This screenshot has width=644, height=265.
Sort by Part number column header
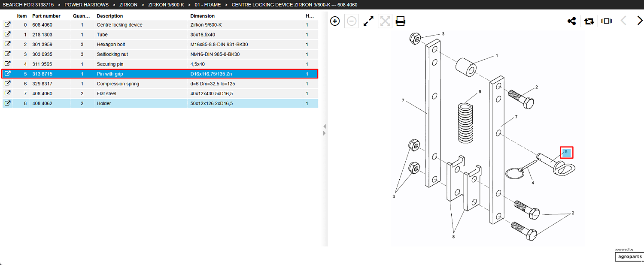46,16
